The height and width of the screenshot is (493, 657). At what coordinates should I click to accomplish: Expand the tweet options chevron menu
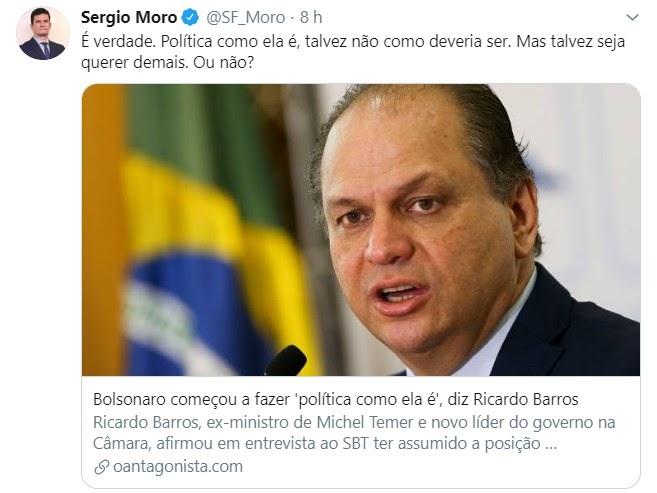coord(632,18)
